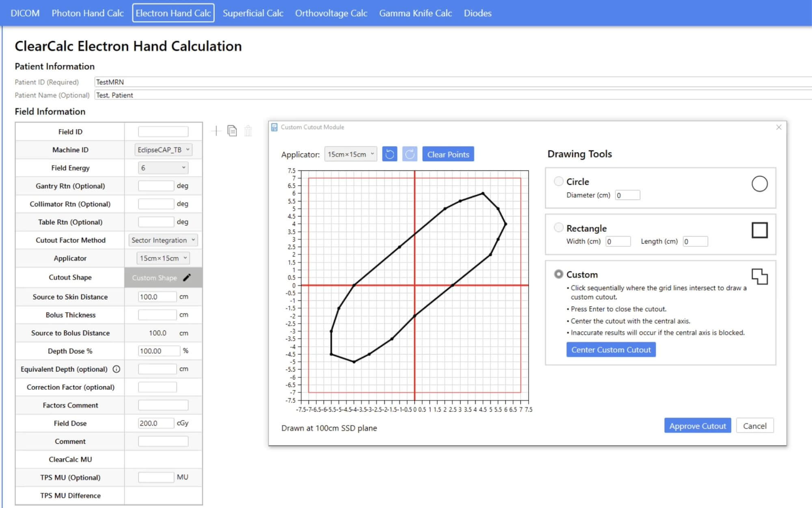Click the info icon beside Equivalent Depth

pos(117,369)
